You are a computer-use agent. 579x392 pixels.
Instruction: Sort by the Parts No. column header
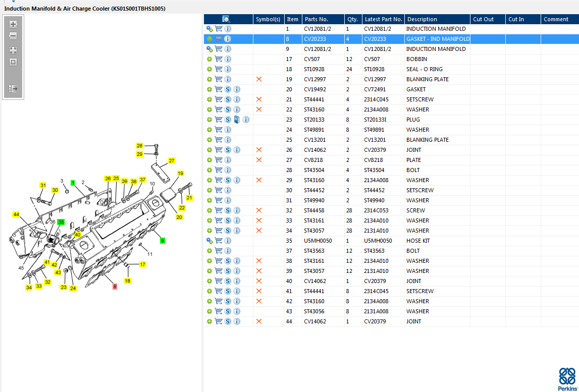323,19
